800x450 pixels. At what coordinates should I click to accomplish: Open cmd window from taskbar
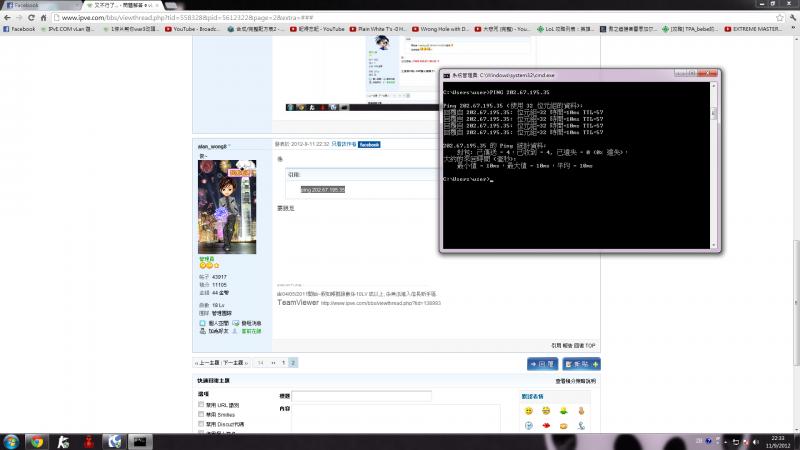tap(140, 442)
